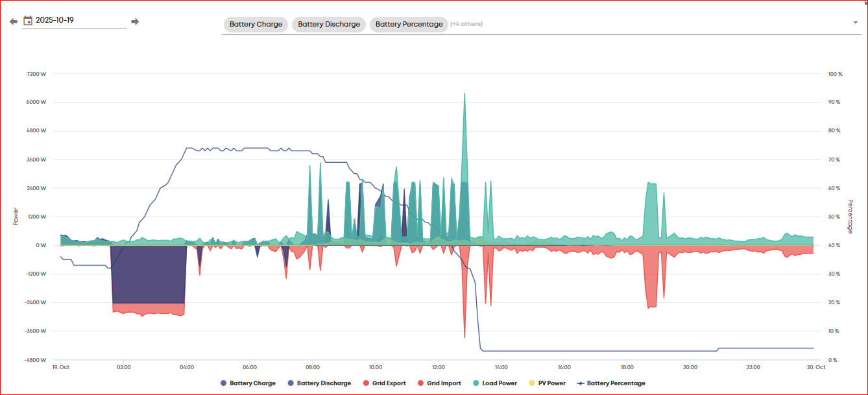Go to next day with right arrow
The height and width of the screenshot is (395, 868).
tap(135, 21)
